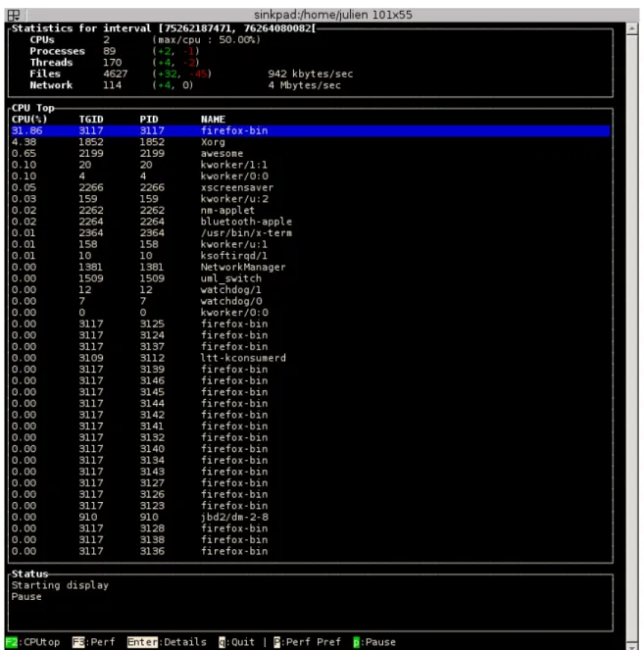This screenshot has width=644, height=650.
Task: Select the firefox-bin thread with PID 3127
Action: tap(311, 483)
